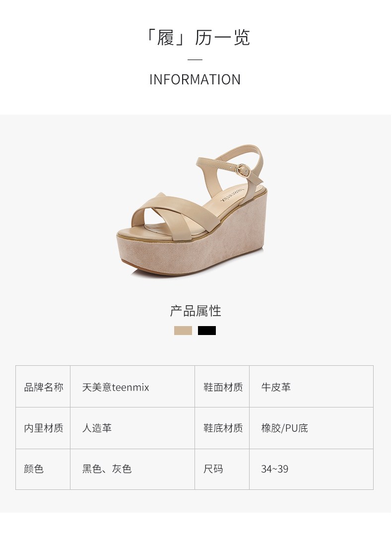Click the 鞋底材质 label cell
The image size is (392, 539).
pyautogui.click(x=222, y=428)
